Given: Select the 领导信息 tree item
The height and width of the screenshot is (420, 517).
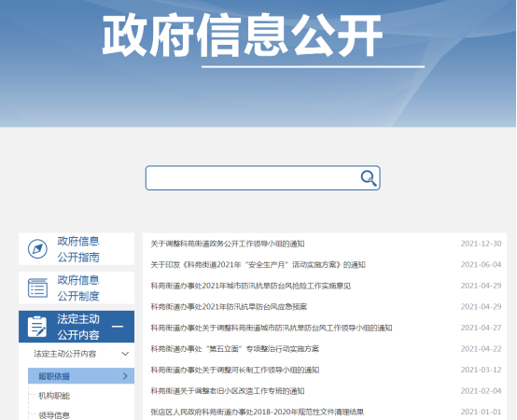Looking at the screenshot, I should (x=54, y=415).
